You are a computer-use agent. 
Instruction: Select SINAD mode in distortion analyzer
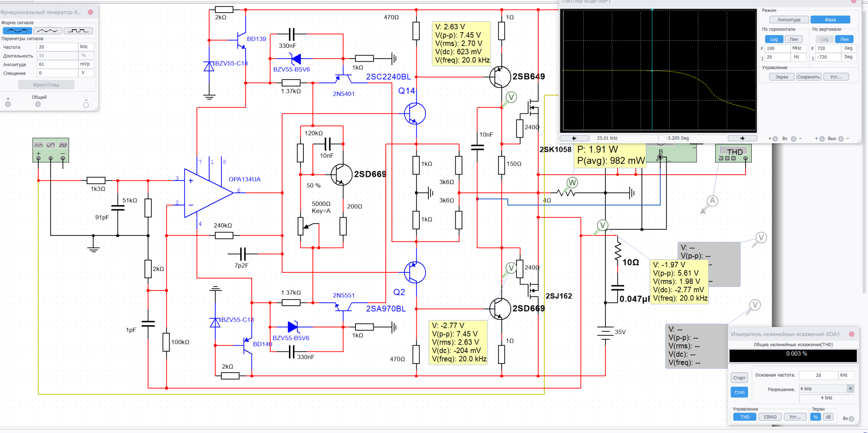(770, 417)
